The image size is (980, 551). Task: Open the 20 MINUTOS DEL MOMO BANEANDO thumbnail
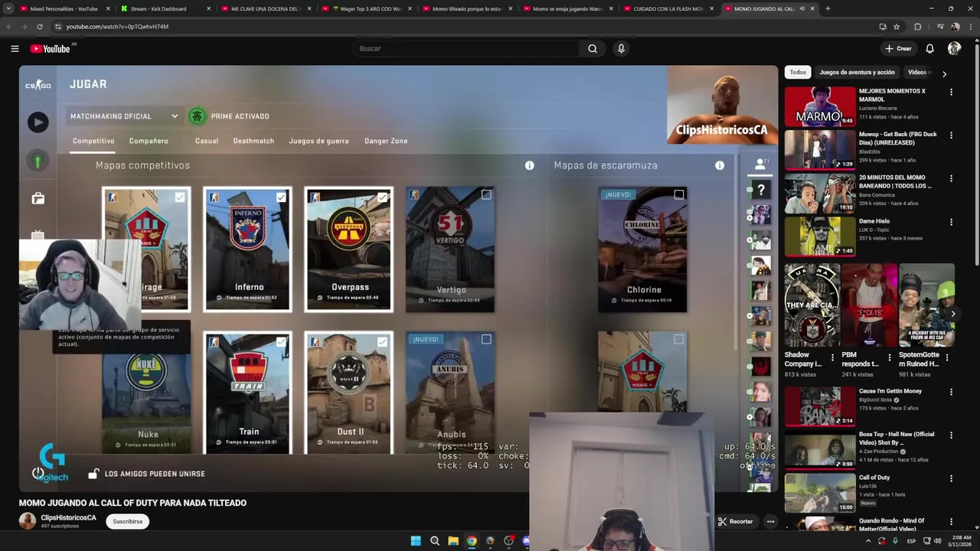coord(819,193)
